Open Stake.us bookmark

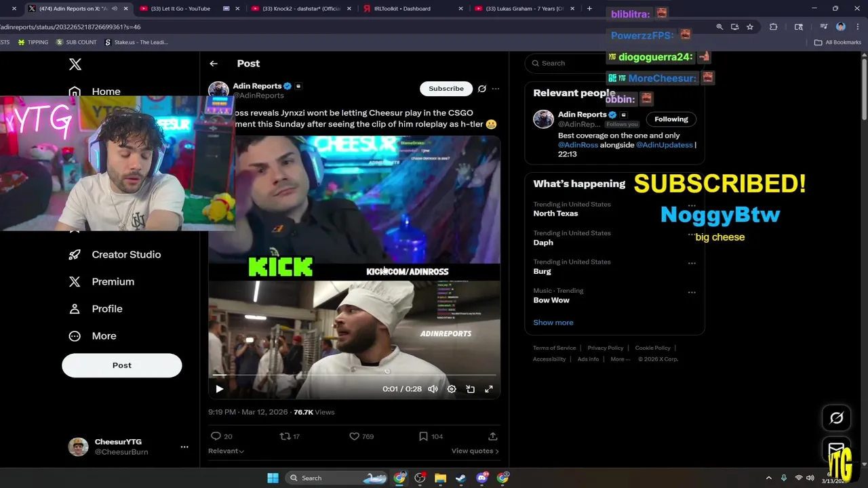(136, 42)
